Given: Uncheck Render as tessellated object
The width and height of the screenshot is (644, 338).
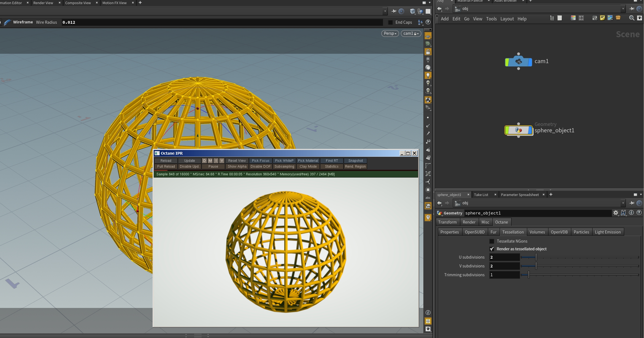Looking at the screenshot, I should tap(492, 249).
